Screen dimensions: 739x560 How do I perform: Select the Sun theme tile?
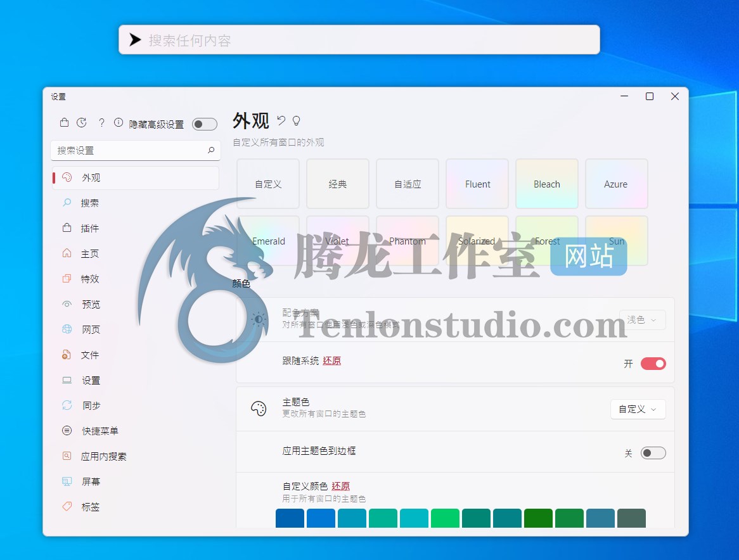(617, 241)
